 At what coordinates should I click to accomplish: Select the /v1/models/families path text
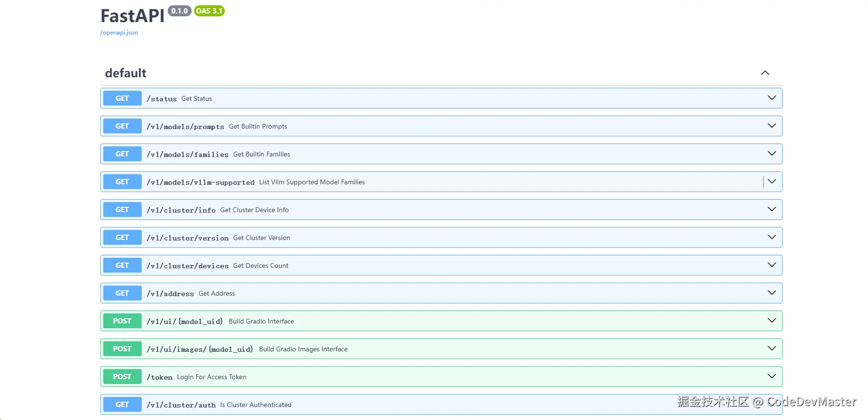coord(188,155)
